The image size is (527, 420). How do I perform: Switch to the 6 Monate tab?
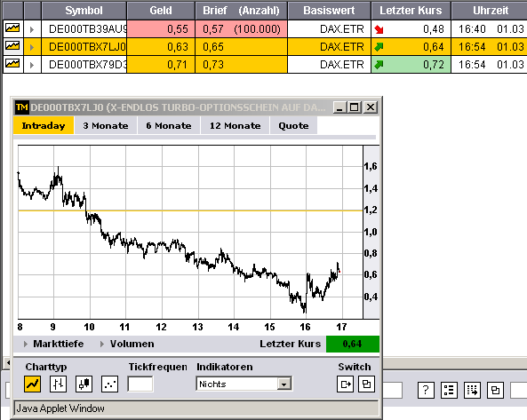169,125
